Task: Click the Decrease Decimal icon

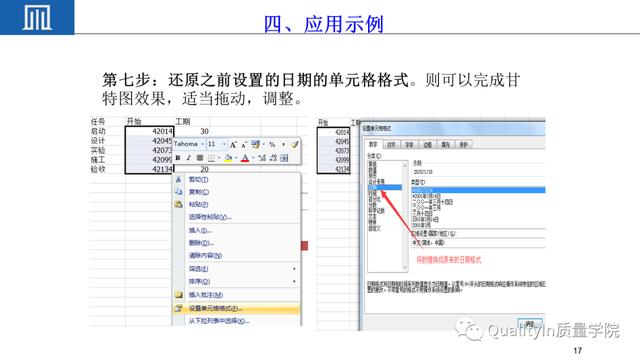Action: [x=273, y=158]
